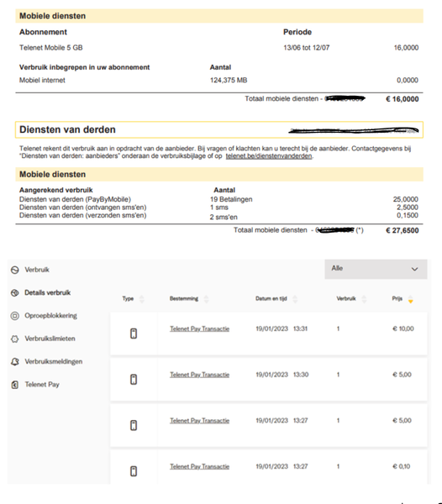
Task: Open the Telenet Pay Transactie link at 13:30
Action: (200, 375)
